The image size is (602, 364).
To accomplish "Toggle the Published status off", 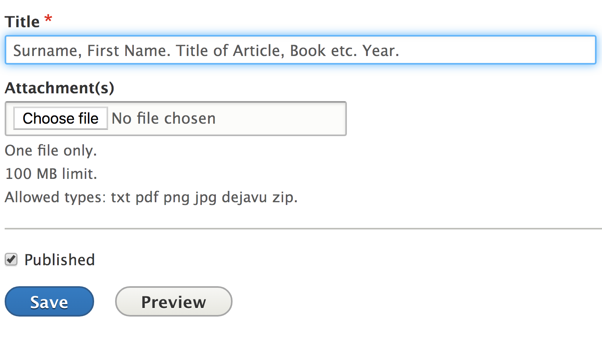I will (x=11, y=259).
